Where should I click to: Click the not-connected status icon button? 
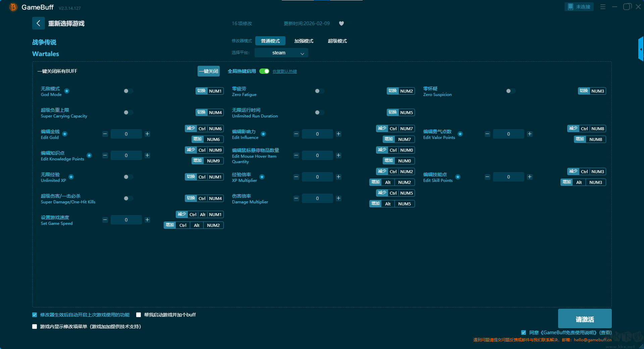579,7
